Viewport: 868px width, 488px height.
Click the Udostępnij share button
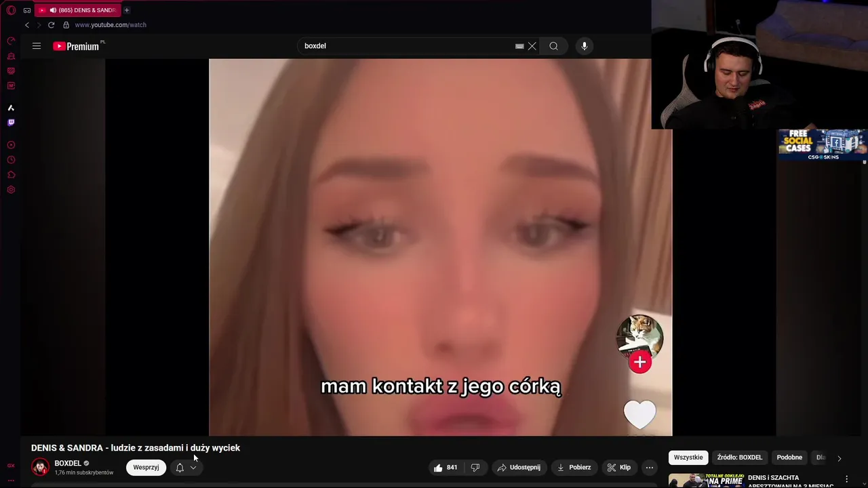tap(519, 468)
